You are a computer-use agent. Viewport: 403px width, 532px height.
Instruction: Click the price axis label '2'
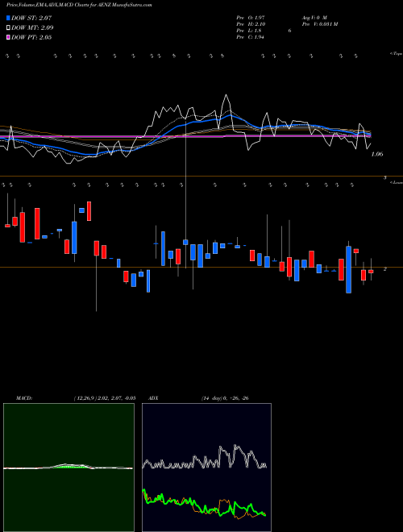point(385,268)
